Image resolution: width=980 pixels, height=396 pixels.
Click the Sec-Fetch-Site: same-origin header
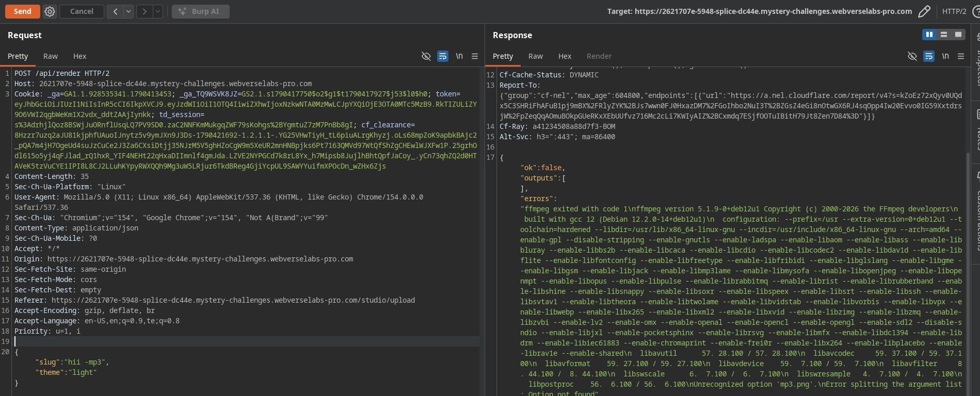pyautogui.click(x=70, y=269)
